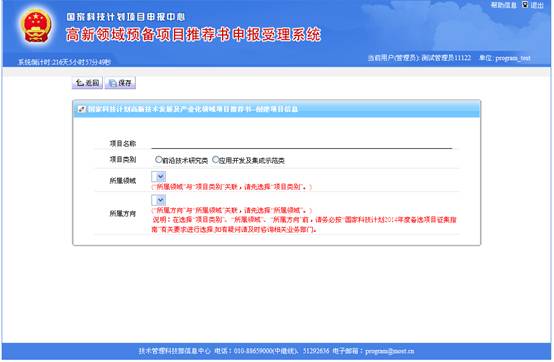Image resolution: width=554 pixels, height=362 pixels.
Task: Click the back arrow icon on 返回
Action: [x=80, y=83]
